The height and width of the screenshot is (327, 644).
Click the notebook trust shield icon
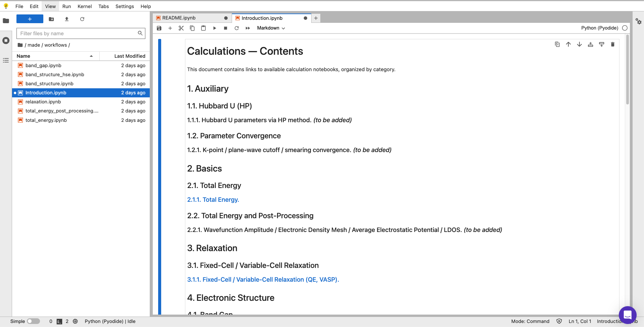click(x=559, y=321)
